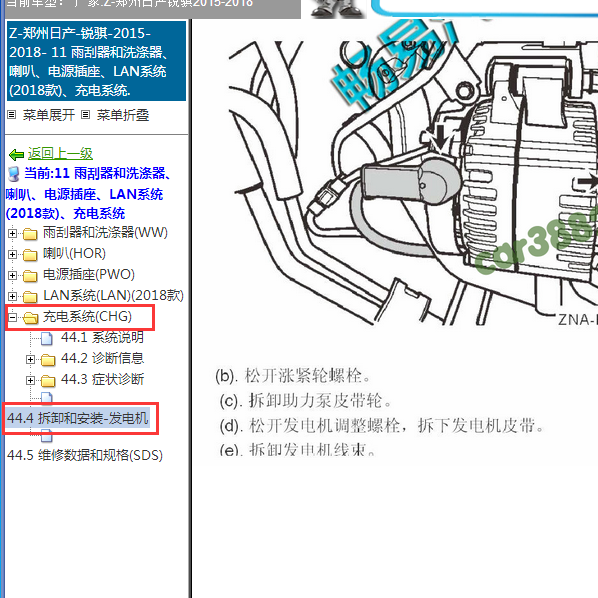Click step (e) 拆卸发电机线束 text
The height and width of the screenshot is (598, 598).
[297, 450]
